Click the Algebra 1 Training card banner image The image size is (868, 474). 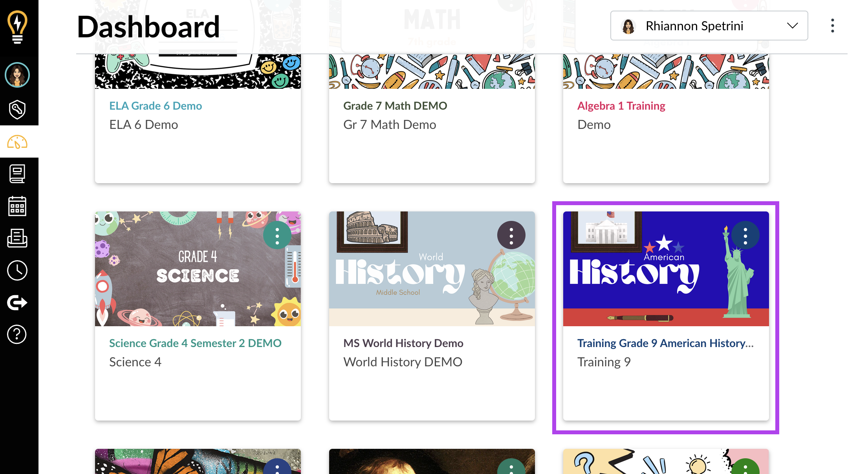click(x=666, y=72)
